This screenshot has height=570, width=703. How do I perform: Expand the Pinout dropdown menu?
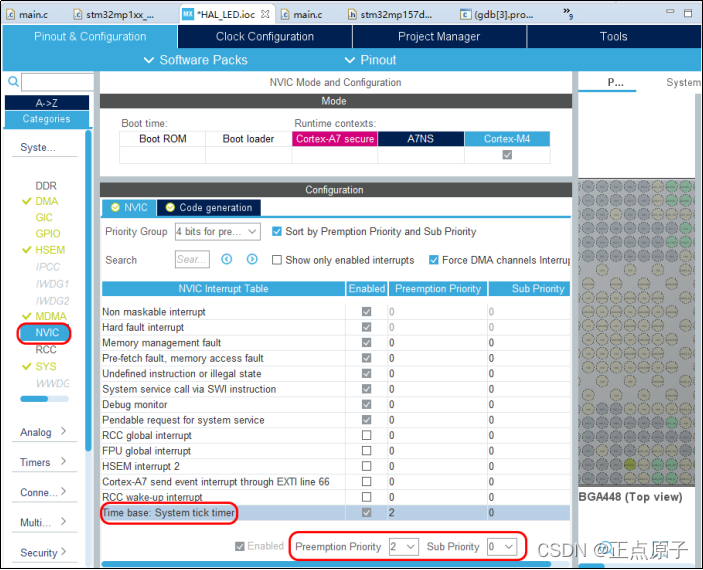[x=370, y=60]
